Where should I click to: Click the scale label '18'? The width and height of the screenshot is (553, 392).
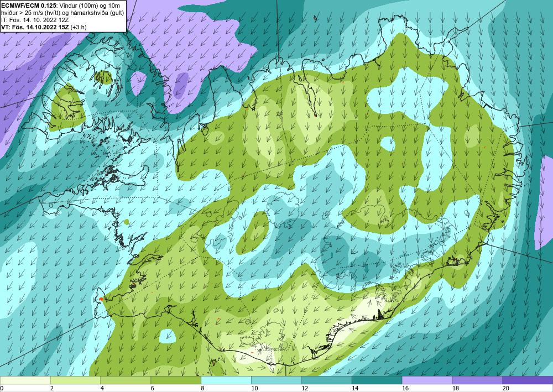(455, 389)
